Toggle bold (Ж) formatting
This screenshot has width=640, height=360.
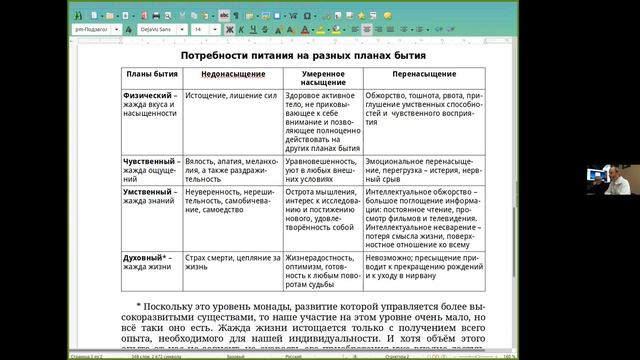click(x=230, y=29)
